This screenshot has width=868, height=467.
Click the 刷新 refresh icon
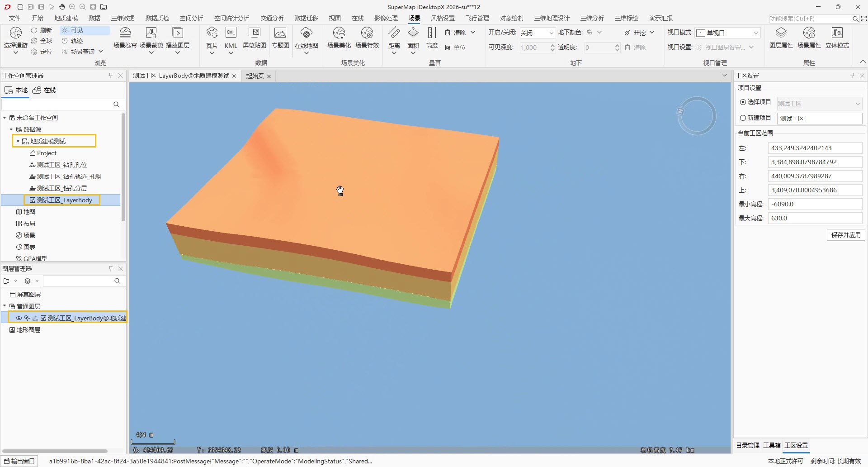(34, 30)
